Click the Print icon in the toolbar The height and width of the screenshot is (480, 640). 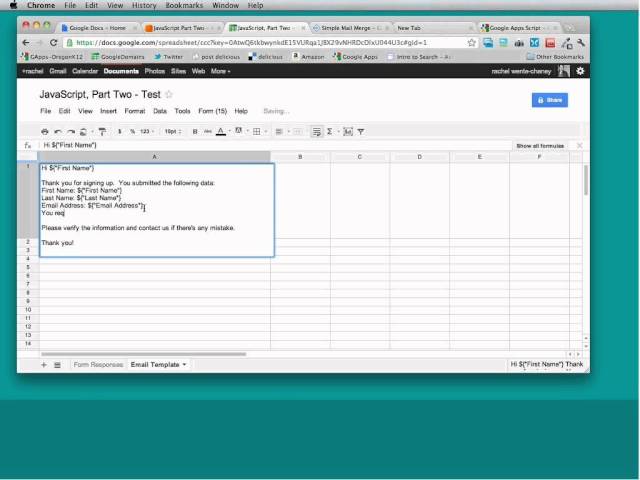[45, 131]
